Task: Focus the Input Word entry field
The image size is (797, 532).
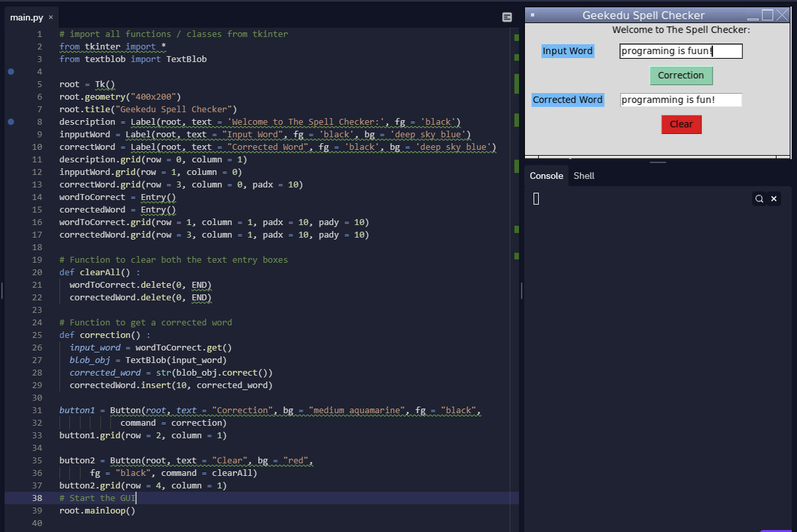Action: [681, 51]
